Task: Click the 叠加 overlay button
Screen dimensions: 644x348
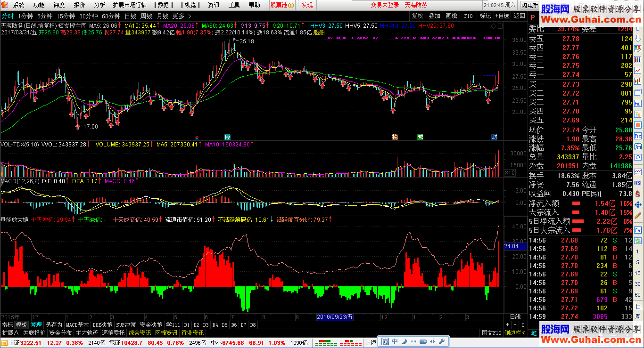Action: (434, 16)
